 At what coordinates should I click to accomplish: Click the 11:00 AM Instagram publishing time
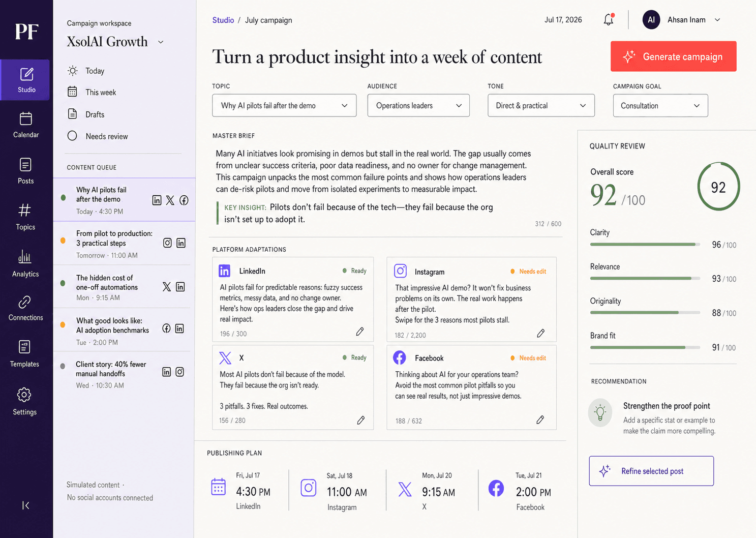(347, 492)
